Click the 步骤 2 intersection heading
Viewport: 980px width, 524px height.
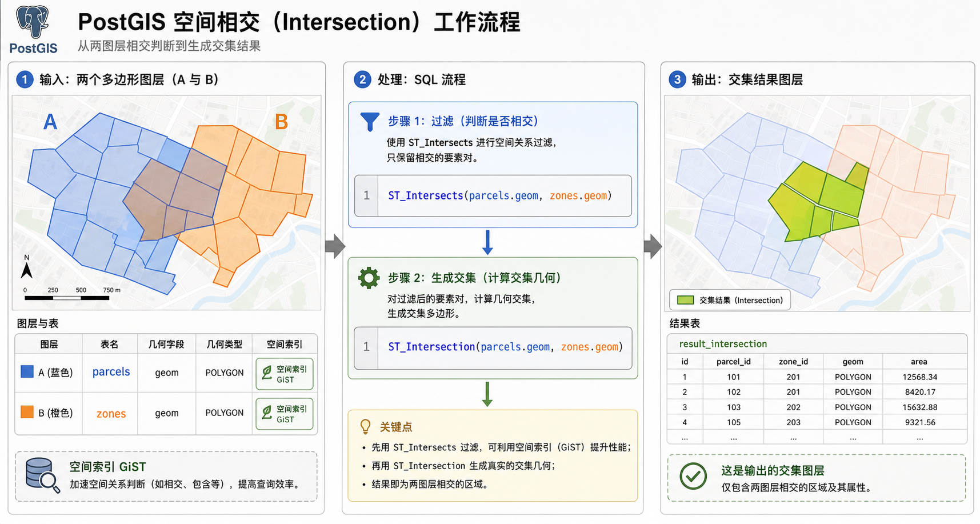pos(475,278)
